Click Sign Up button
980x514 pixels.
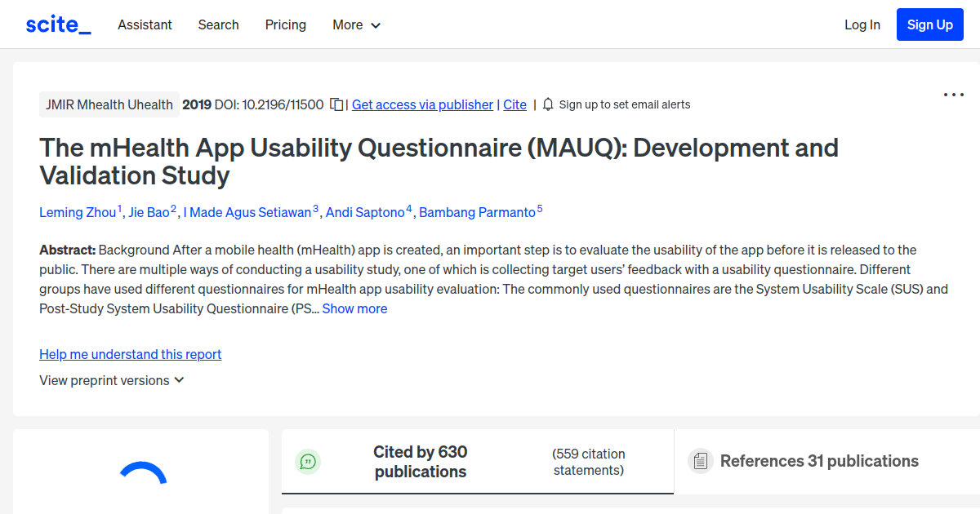(x=929, y=24)
